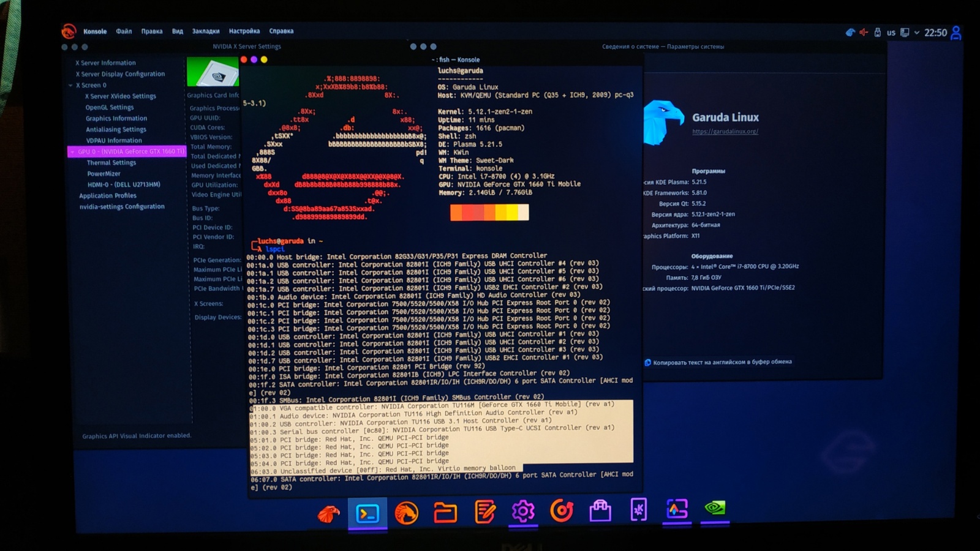980x551 pixels.
Task: Open the Правка menu
Action: click(x=152, y=31)
